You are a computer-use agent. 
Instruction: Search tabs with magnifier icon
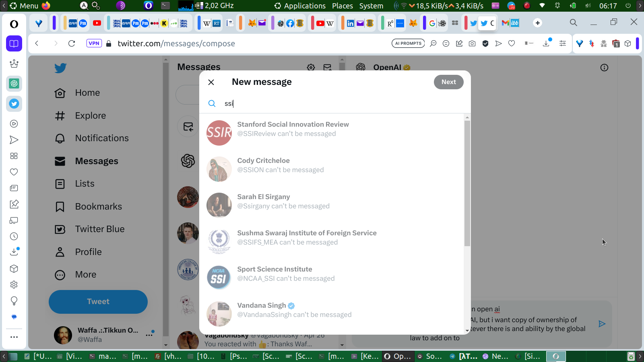(574, 23)
